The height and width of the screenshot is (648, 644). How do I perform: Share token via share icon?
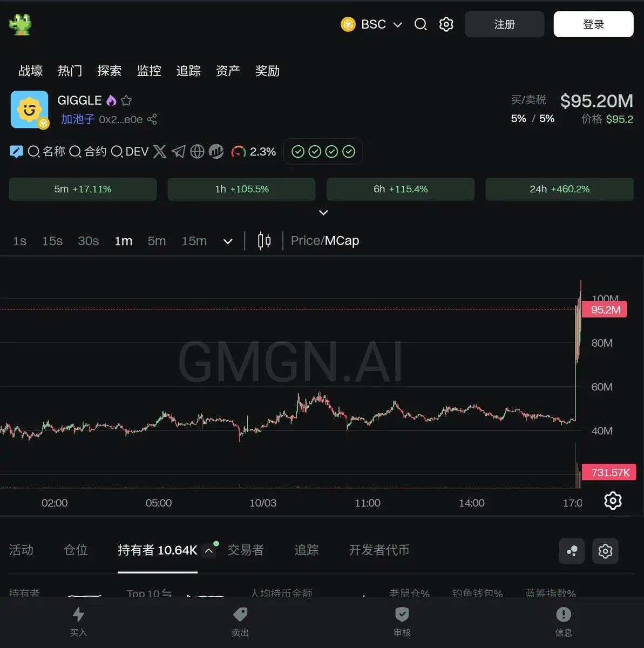[152, 119]
